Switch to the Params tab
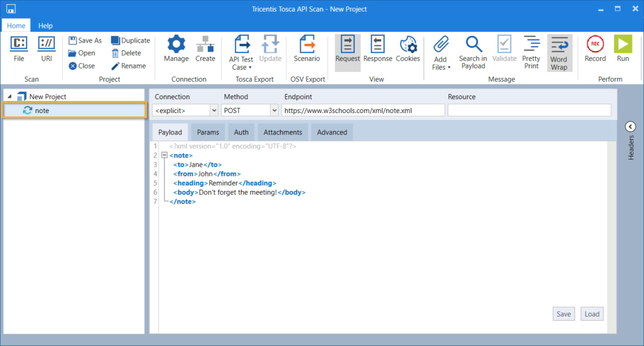 tap(208, 133)
